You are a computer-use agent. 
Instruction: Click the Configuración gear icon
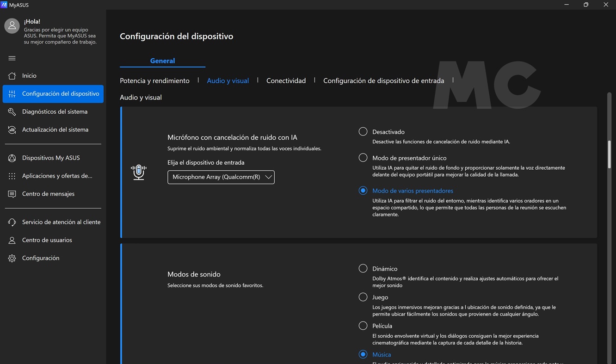click(x=12, y=259)
